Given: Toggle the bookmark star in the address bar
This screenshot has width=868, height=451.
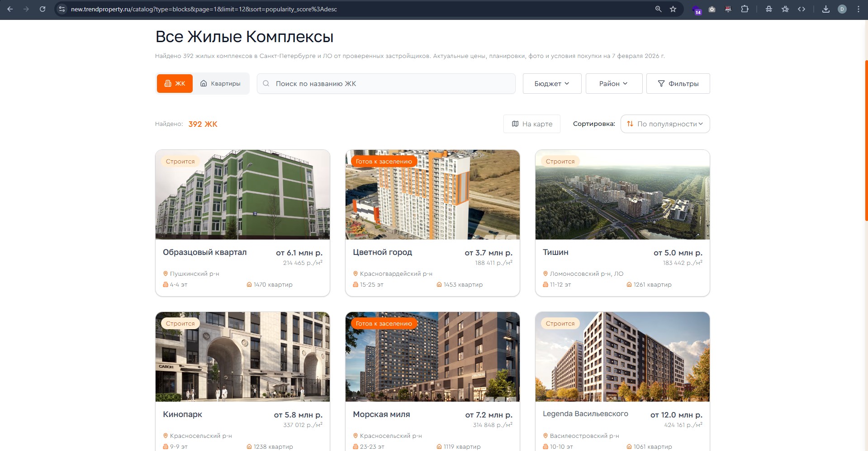Looking at the screenshot, I should pyautogui.click(x=673, y=9).
